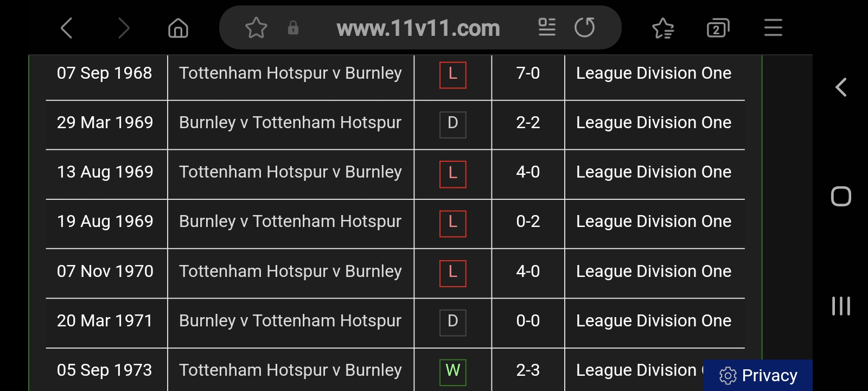Show the open tabs switcher

point(718,28)
